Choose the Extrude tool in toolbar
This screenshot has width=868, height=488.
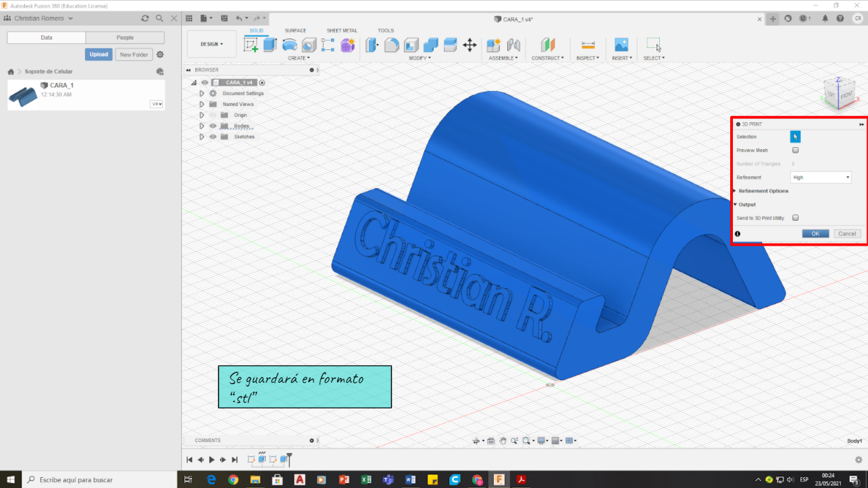[x=270, y=45]
